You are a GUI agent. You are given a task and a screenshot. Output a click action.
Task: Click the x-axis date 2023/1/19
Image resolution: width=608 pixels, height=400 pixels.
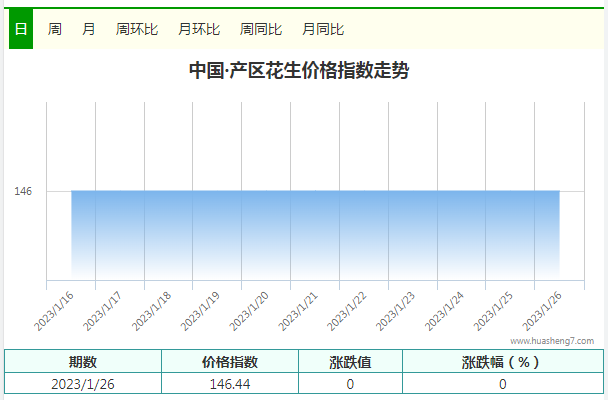200,312
